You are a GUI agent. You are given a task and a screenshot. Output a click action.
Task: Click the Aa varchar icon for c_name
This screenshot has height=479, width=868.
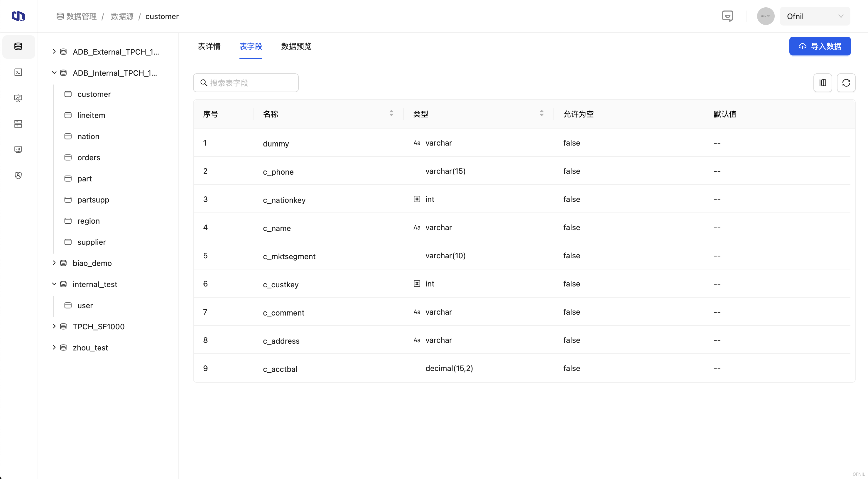point(417,227)
